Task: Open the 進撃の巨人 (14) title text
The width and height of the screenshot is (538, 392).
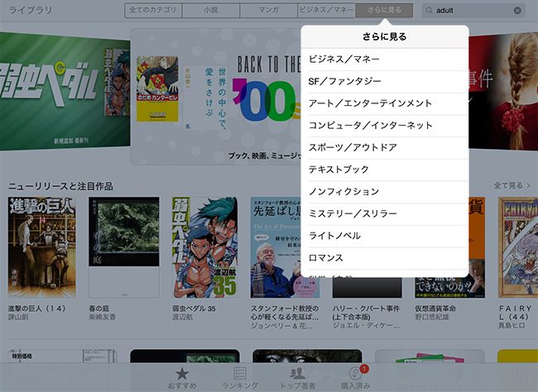Action: 36,308
